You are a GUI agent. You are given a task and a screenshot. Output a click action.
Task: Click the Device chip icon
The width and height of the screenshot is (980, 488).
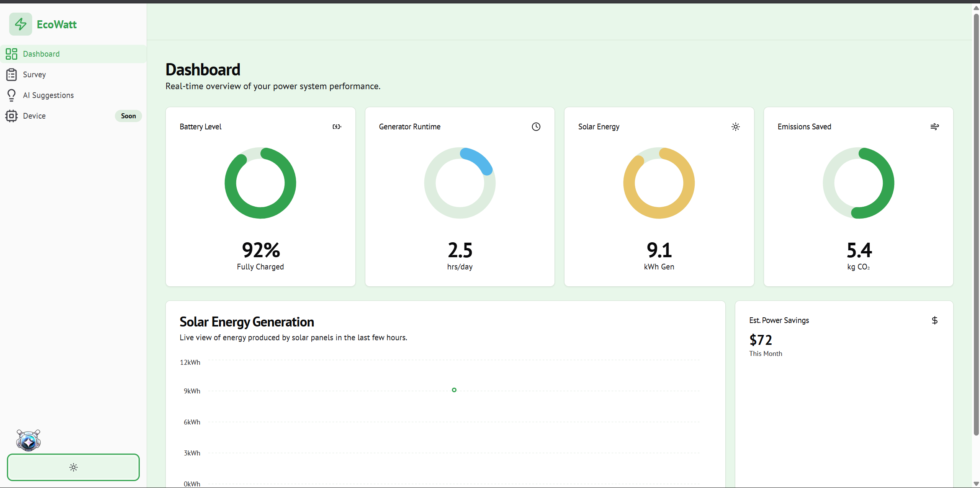pyautogui.click(x=11, y=116)
